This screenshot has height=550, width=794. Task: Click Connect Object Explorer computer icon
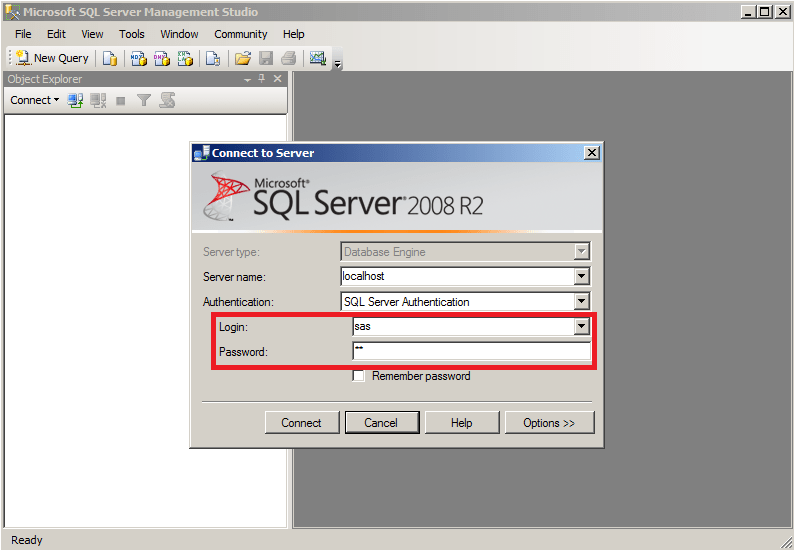[75, 100]
